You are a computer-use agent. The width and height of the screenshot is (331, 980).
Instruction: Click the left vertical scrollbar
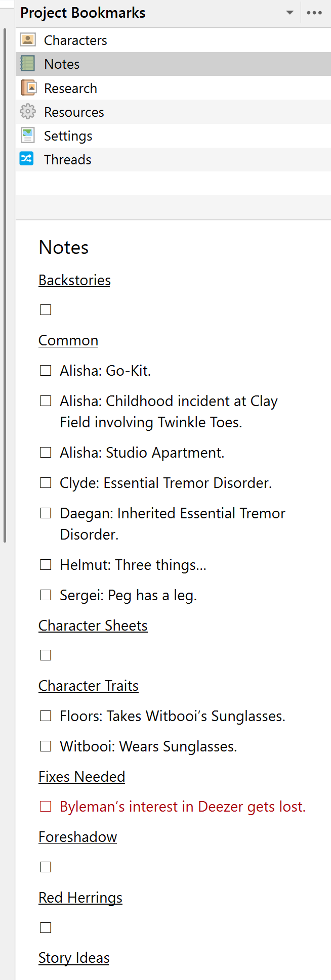(x=5, y=283)
